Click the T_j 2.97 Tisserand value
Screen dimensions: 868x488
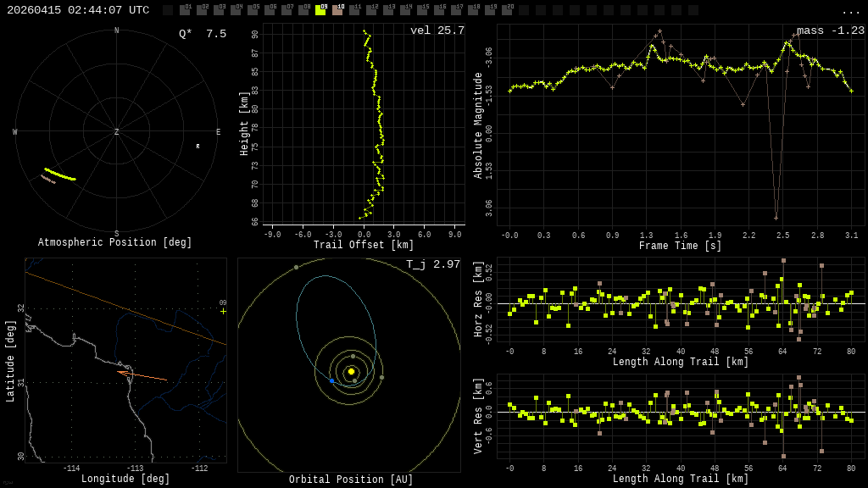433,265
